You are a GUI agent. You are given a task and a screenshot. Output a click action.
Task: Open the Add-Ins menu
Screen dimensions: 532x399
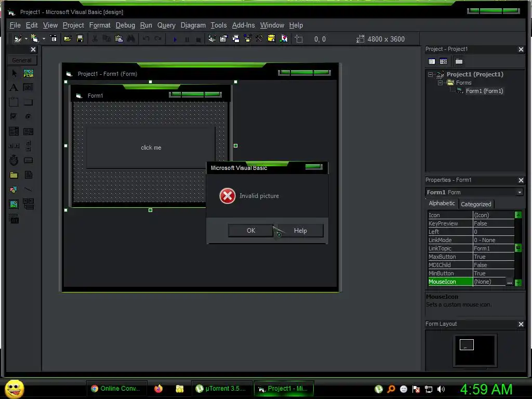243,25
